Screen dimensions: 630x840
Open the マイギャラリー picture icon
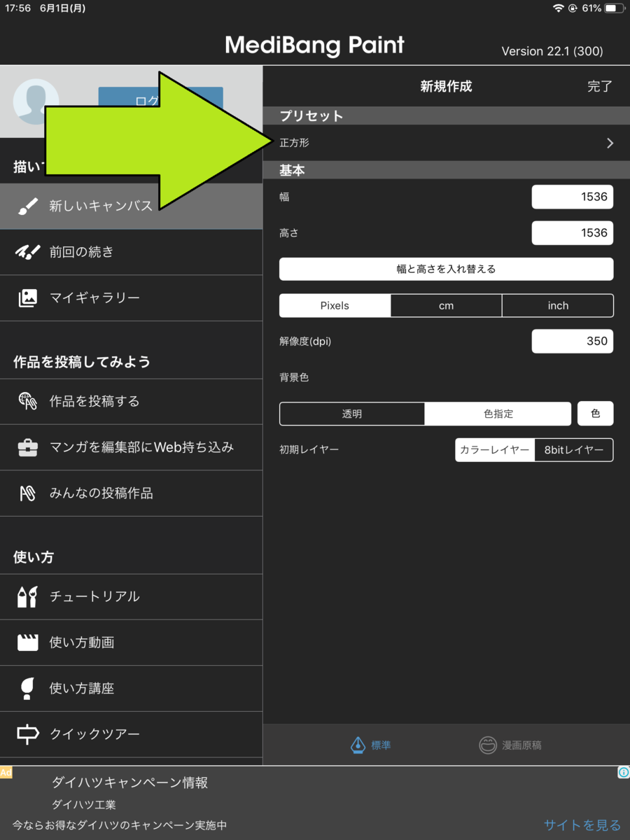click(27, 298)
